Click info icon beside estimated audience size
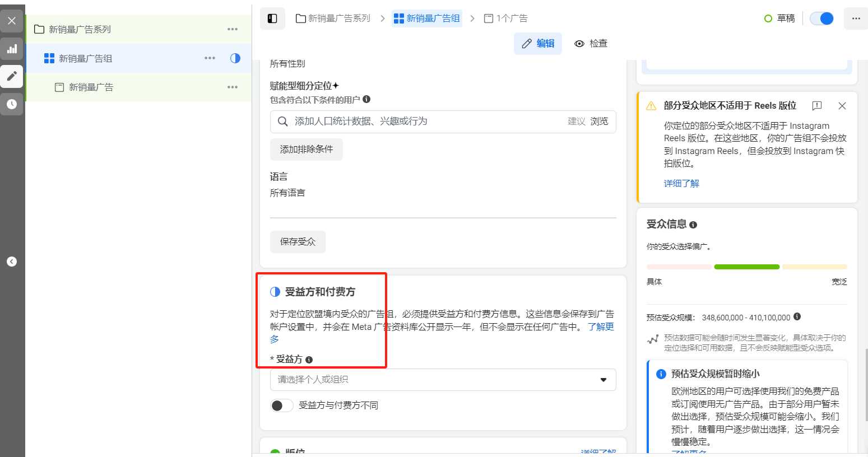The height and width of the screenshot is (457, 868). click(x=797, y=316)
